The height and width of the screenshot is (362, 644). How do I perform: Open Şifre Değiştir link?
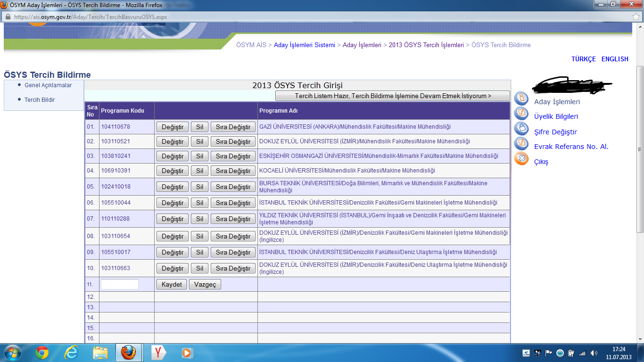(x=555, y=132)
